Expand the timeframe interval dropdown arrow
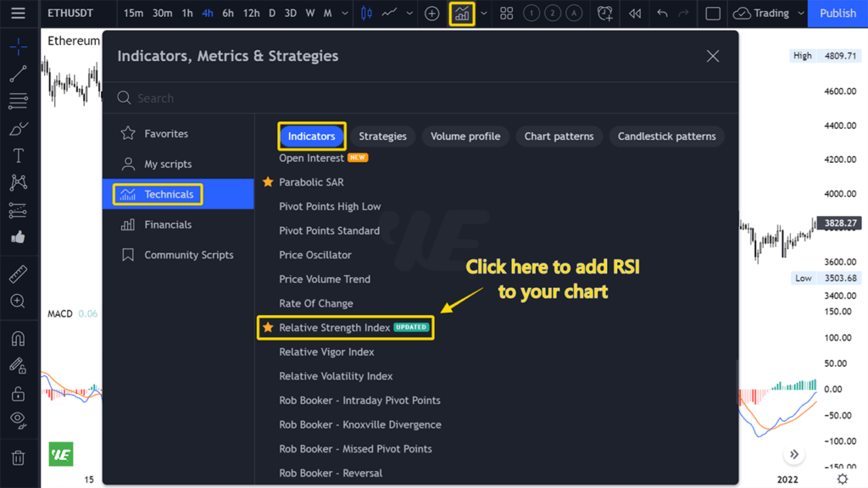The image size is (868, 488). coord(345,14)
